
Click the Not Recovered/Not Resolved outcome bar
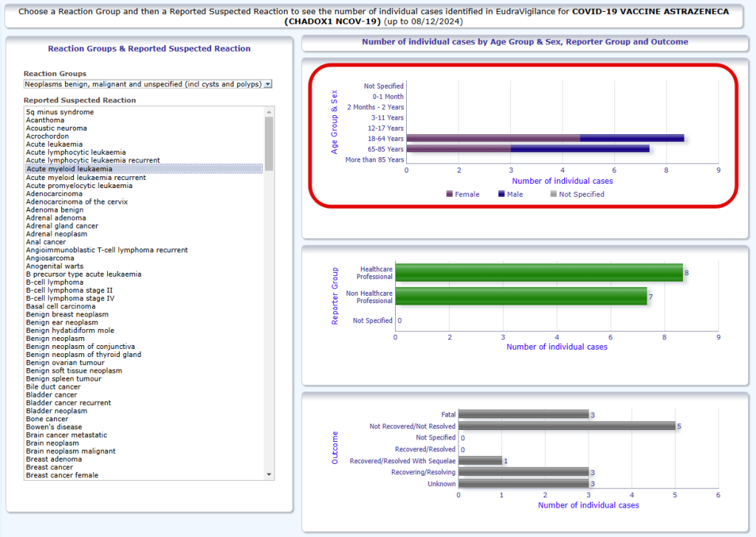[x=567, y=426]
